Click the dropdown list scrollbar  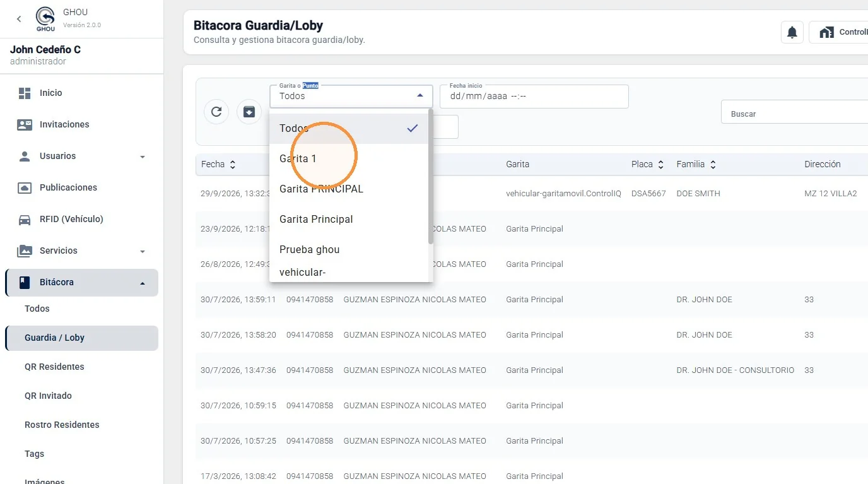(x=431, y=177)
